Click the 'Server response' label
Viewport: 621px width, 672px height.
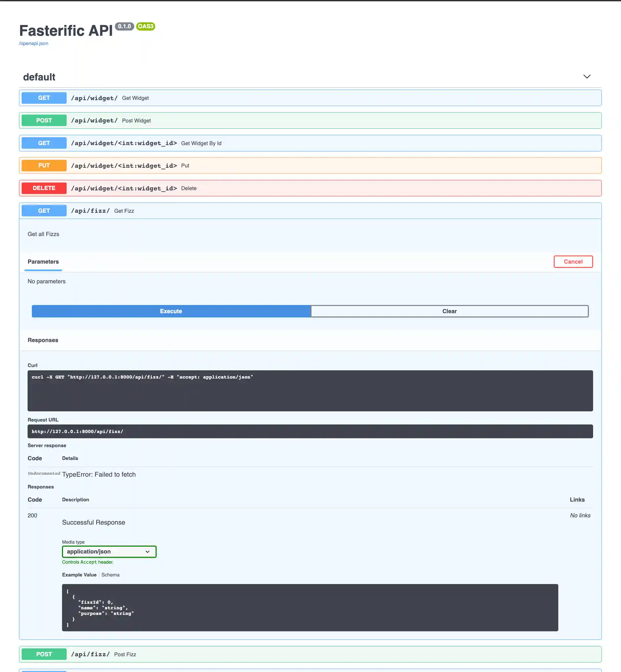[x=47, y=445]
